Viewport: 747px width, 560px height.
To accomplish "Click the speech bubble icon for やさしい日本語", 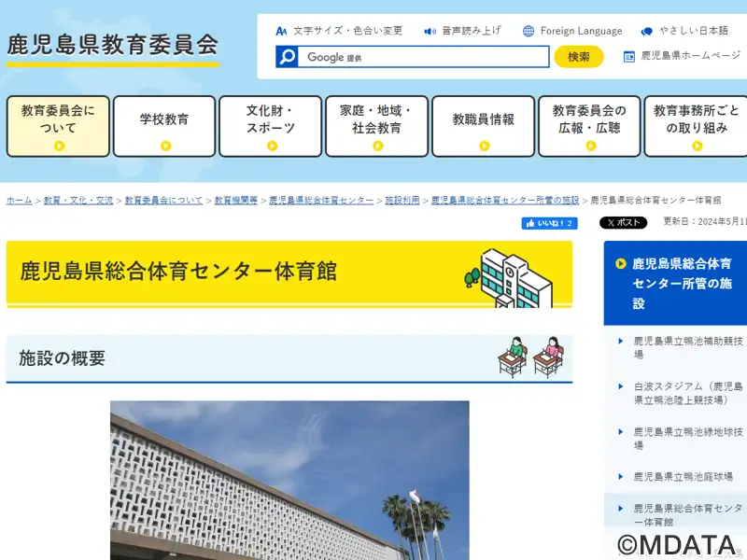I will 647,32.
